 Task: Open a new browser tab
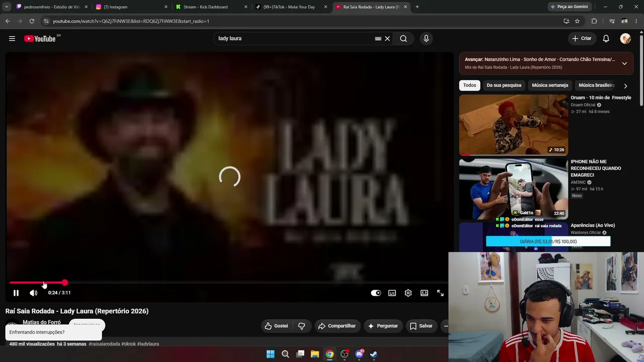coord(417,7)
